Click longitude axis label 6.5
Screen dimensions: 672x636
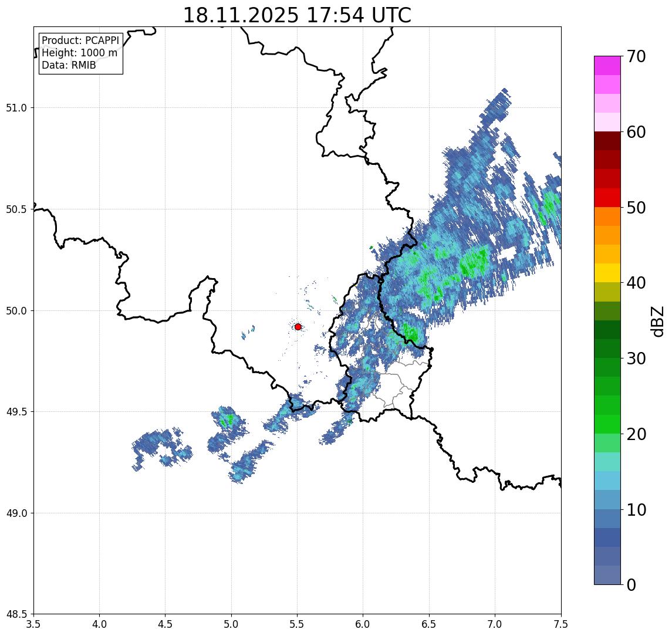(430, 624)
